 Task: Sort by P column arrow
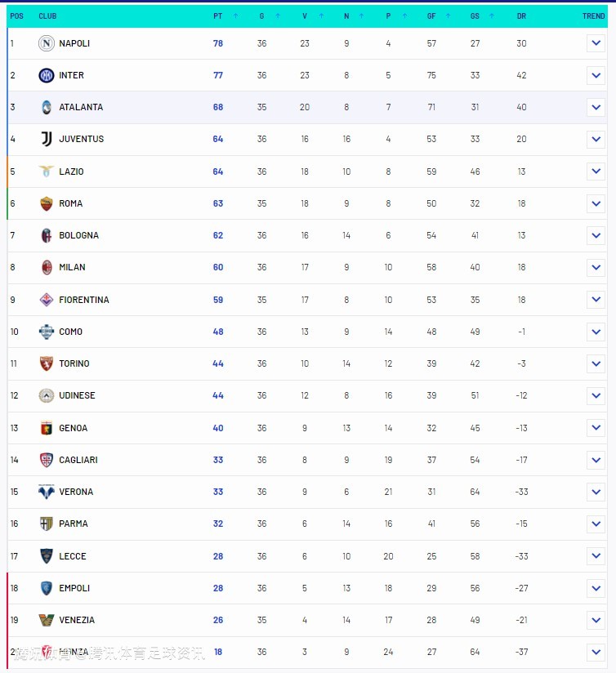404,16
